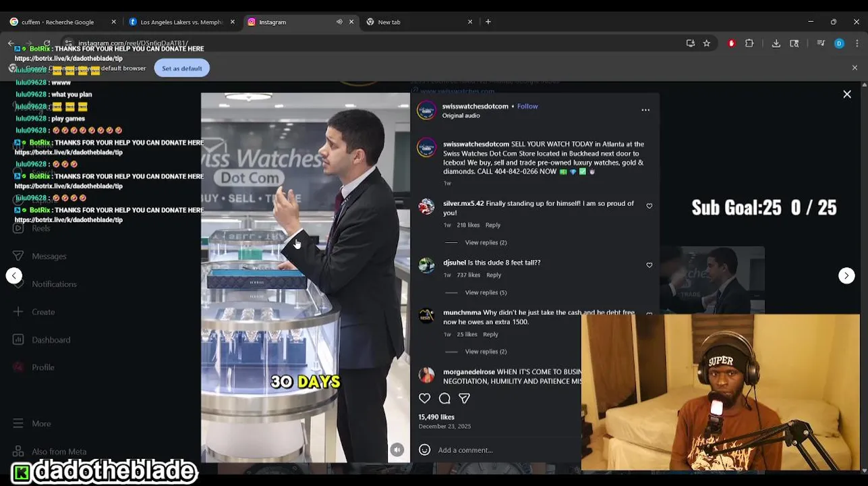Viewport: 868px width, 486px height.
Task: Open the Original audio link
Action: (461, 115)
